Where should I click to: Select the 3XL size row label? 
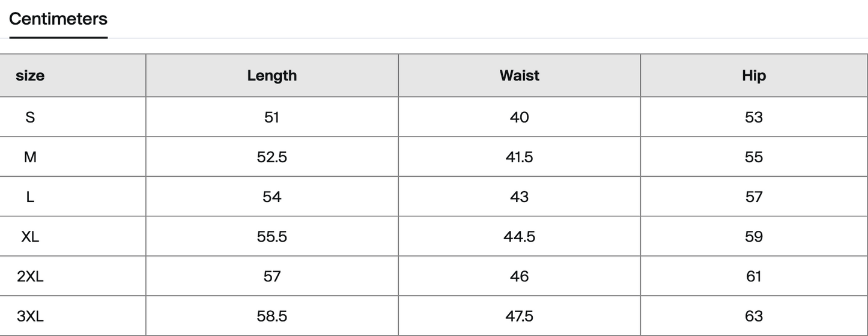coord(30,316)
